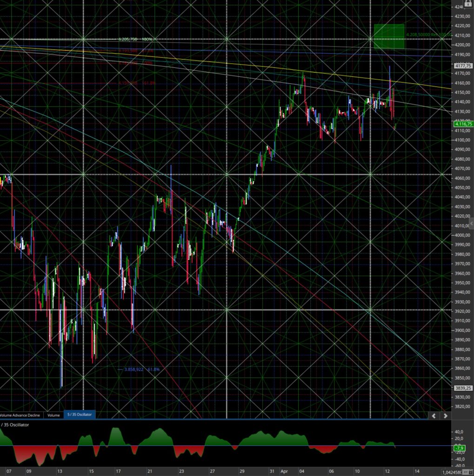Click the scroll-left arrow below the chart
474x476 pixels.
tap(434, 416)
